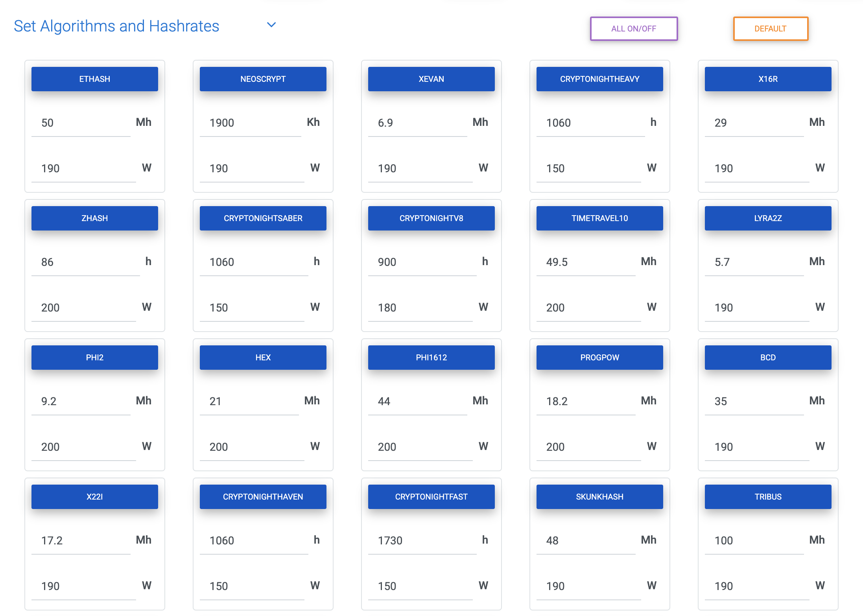This screenshot has height=616, width=863.
Task: Toggle the PHI2 algorithm
Action: pos(95,358)
